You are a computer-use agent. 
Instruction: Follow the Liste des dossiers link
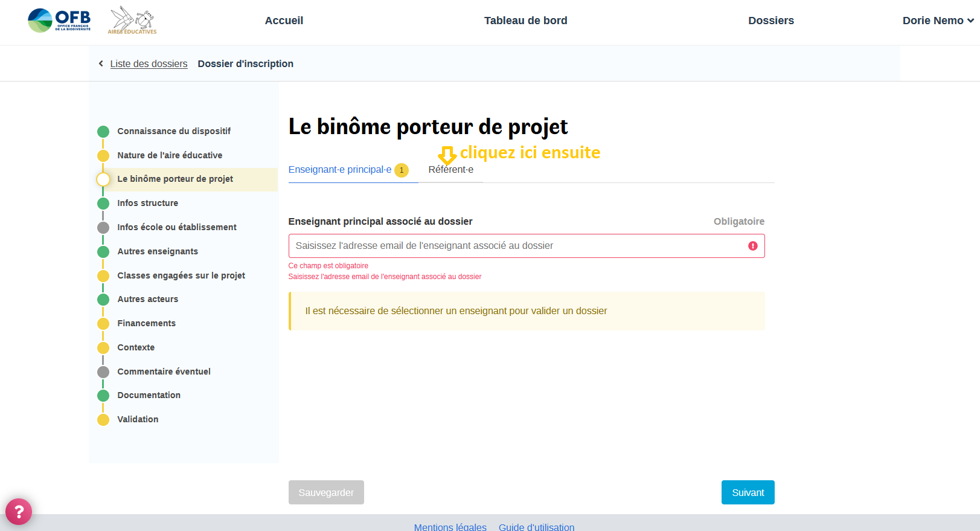(149, 64)
